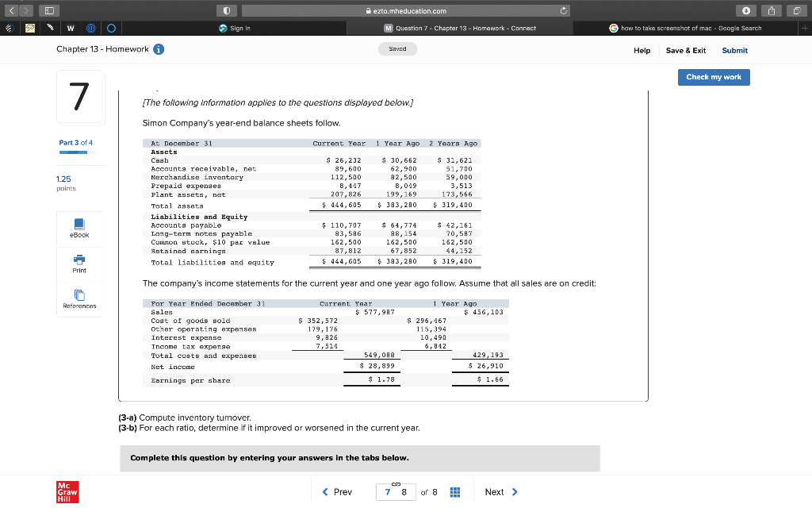The height and width of the screenshot is (508, 812).
Task: Open the question grid navigator icon
Action: [x=454, y=492]
